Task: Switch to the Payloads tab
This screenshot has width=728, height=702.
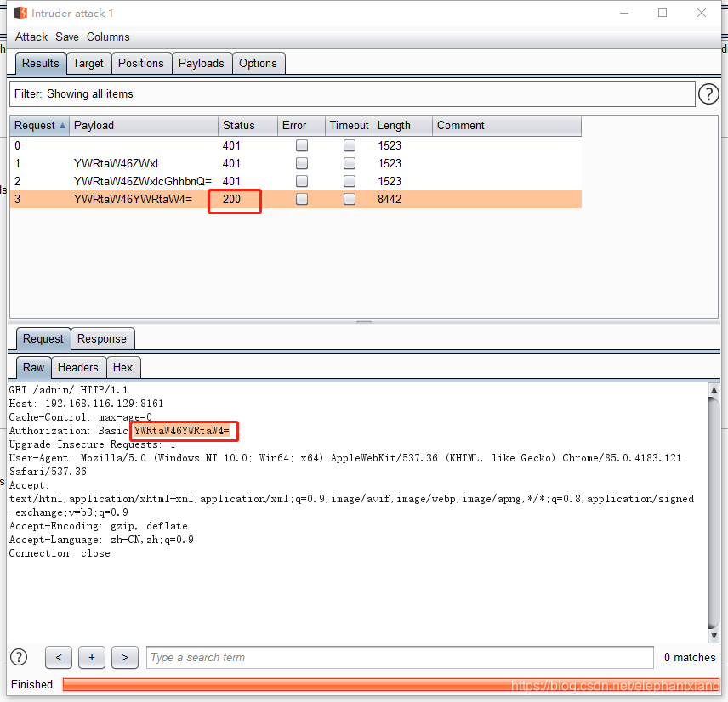Action: point(202,63)
